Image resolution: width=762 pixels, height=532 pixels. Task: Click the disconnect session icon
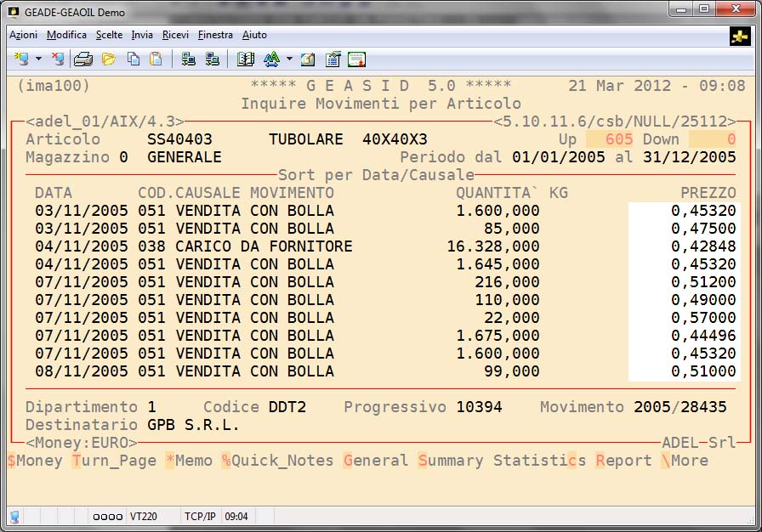57,59
